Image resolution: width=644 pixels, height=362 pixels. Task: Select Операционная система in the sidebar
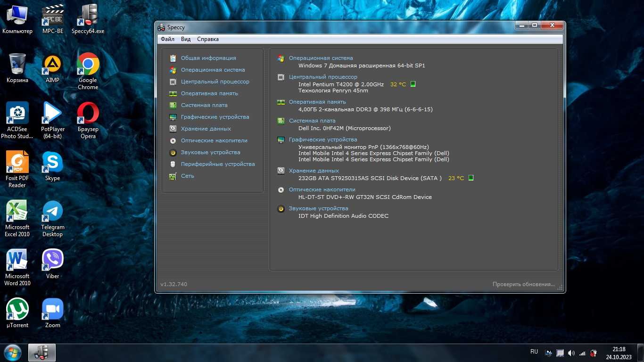(213, 70)
